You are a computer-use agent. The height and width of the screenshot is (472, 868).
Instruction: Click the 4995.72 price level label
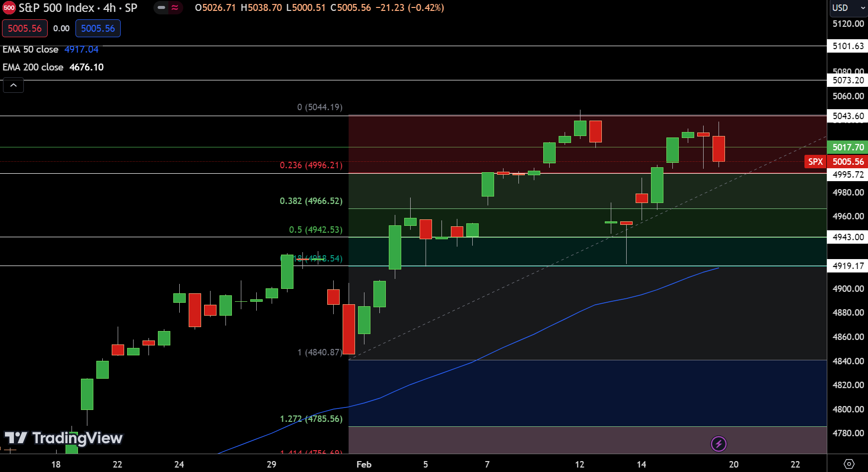[x=848, y=174]
